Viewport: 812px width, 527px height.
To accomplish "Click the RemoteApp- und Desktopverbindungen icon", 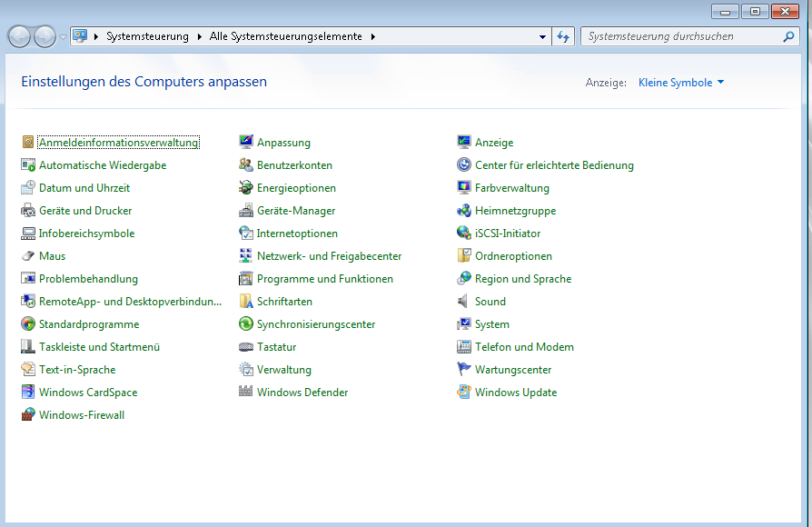I will pyautogui.click(x=28, y=302).
